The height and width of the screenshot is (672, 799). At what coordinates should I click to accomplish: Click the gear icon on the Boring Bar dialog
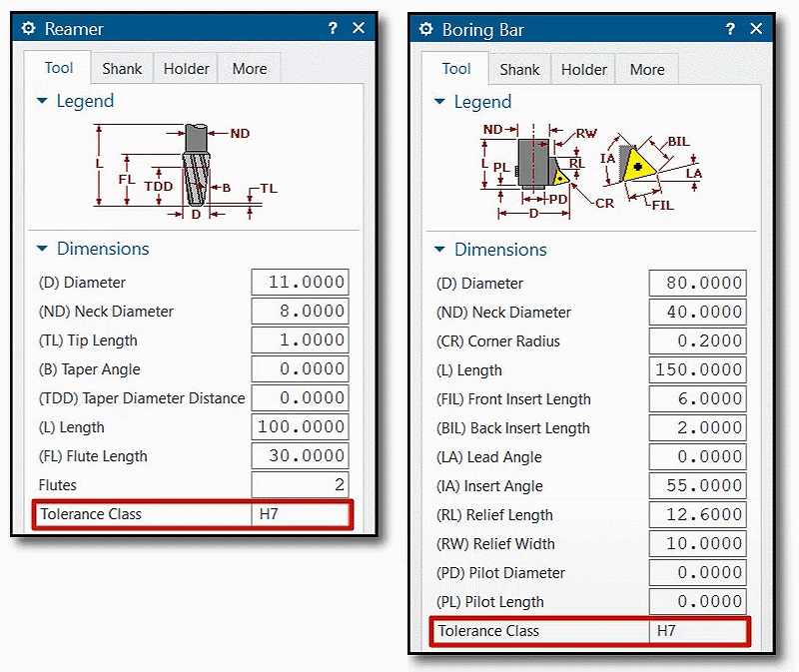pos(425,29)
